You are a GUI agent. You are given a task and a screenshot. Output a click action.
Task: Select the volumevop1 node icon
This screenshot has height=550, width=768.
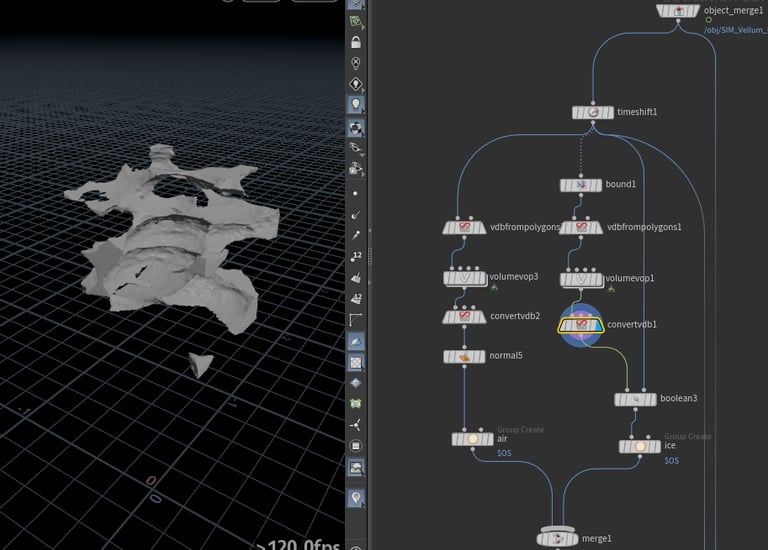pyautogui.click(x=581, y=280)
